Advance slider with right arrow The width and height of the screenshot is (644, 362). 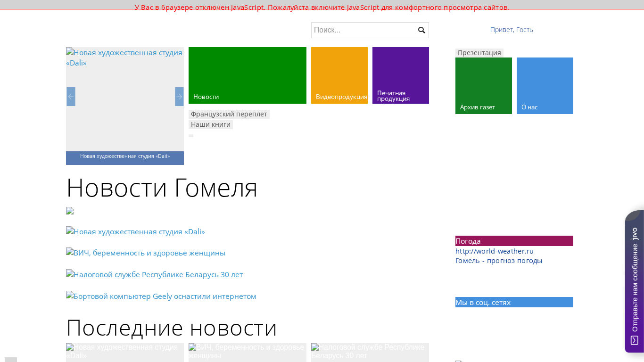pos(179,97)
